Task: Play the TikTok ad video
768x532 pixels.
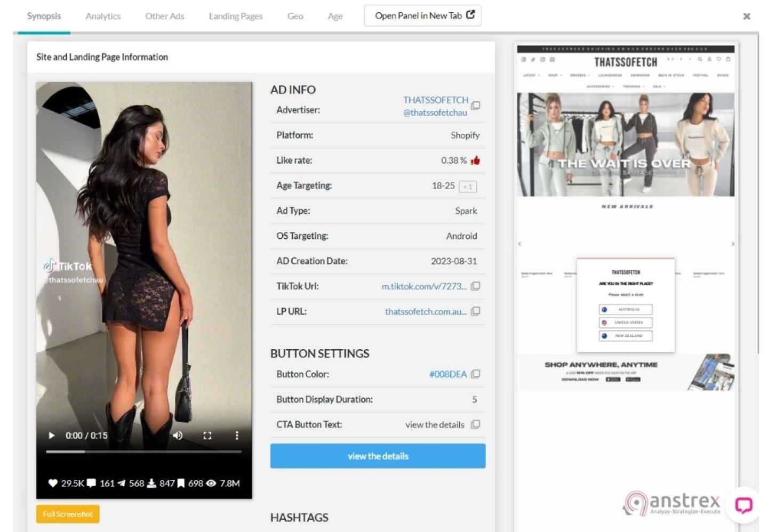Action: coord(52,436)
